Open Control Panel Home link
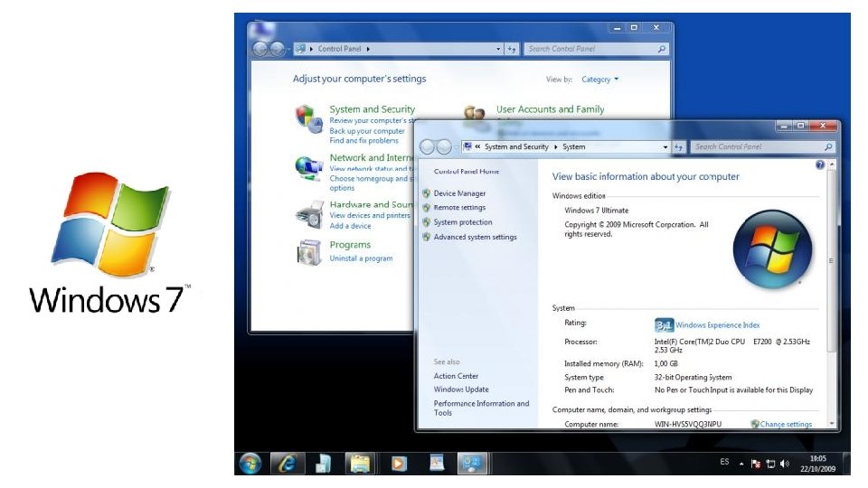The image size is (868, 488). (467, 172)
